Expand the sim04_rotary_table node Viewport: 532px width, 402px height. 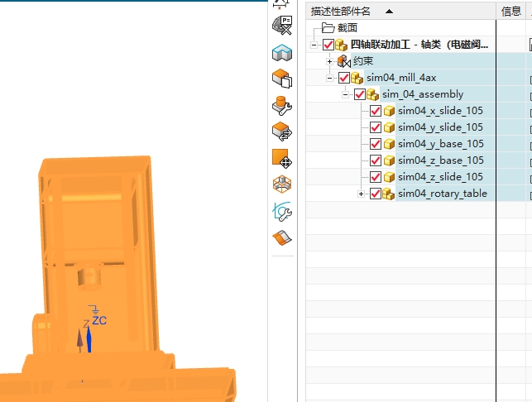tap(362, 194)
